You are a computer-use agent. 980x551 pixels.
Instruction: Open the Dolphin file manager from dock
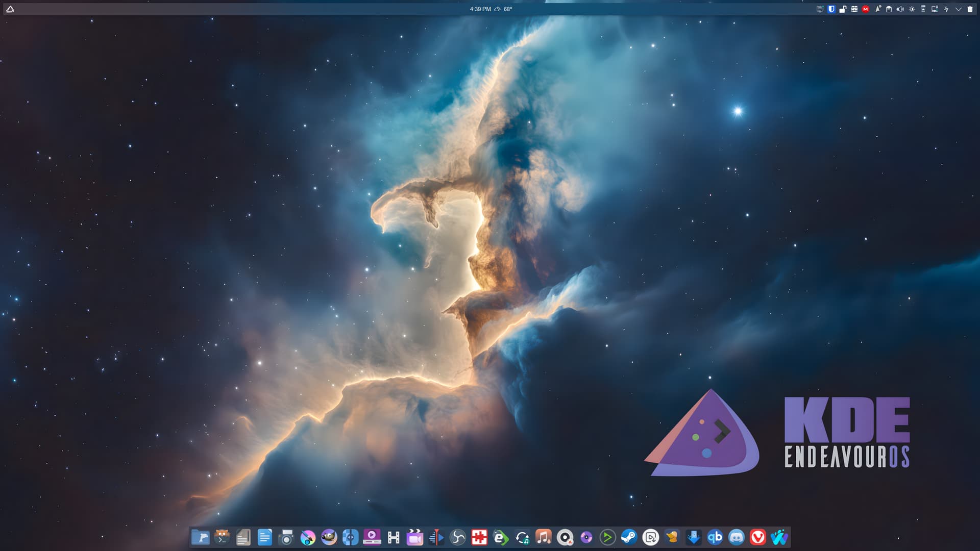[x=200, y=537]
